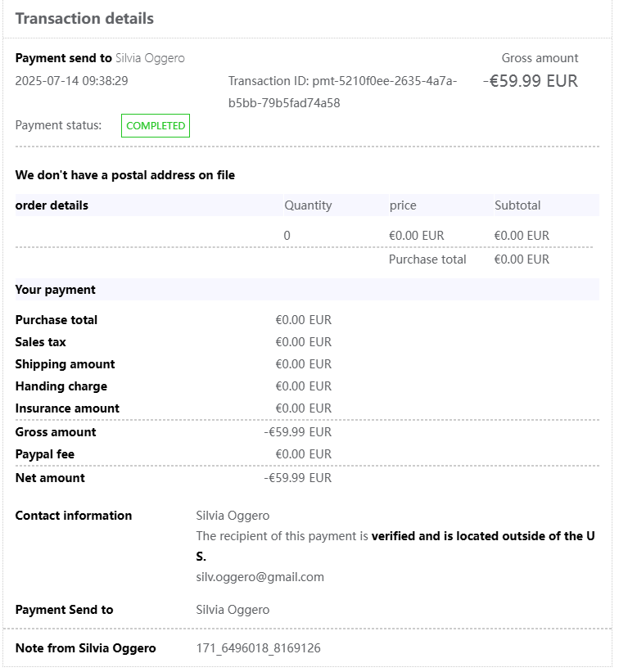Click the silv.oggero@gmail.com email address
The height and width of the screenshot is (672, 619).
[260, 577]
